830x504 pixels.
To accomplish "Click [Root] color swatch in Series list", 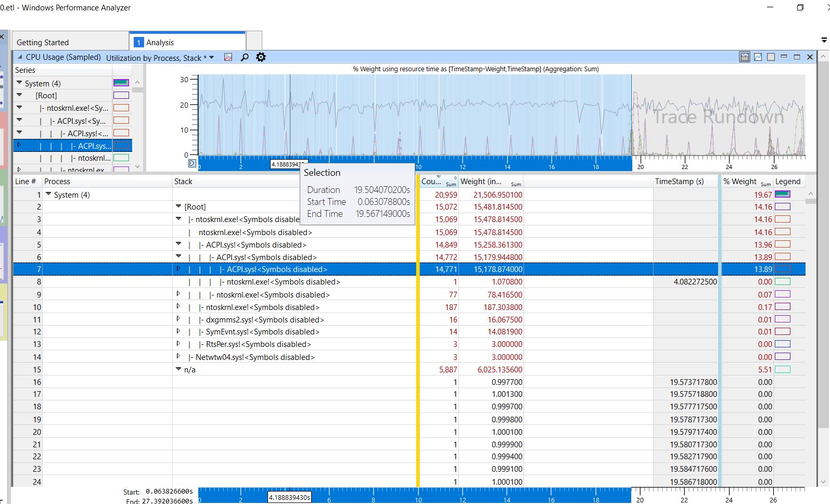I will [121, 95].
